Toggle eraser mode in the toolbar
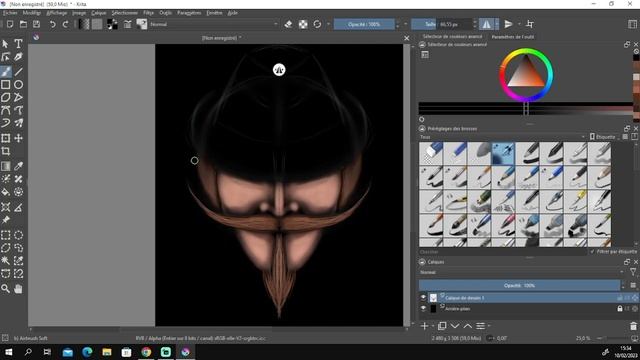 click(x=288, y=24)
